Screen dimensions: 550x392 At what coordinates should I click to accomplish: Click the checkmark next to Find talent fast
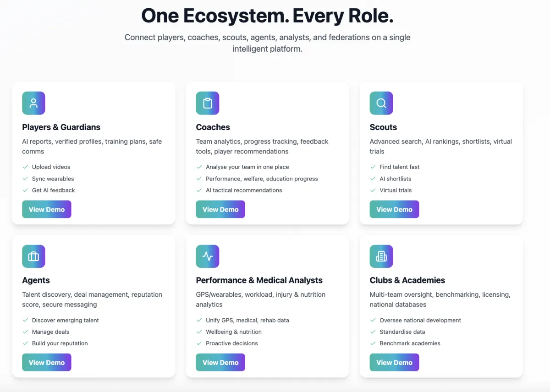point(373,167)
